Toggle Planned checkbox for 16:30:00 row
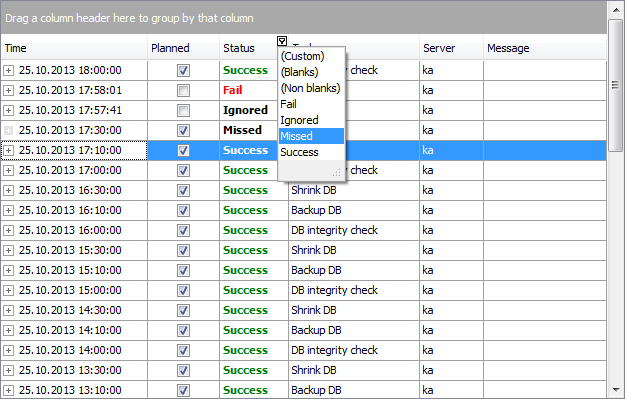Viewport: 625px width, 399px height. coord(183,191)
